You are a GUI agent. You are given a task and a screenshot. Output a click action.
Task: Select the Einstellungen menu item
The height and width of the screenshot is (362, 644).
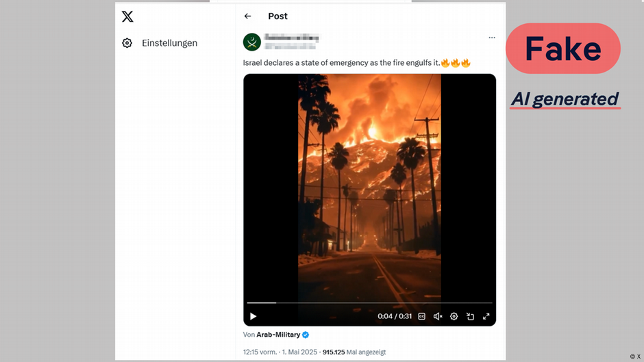(160, 43)
